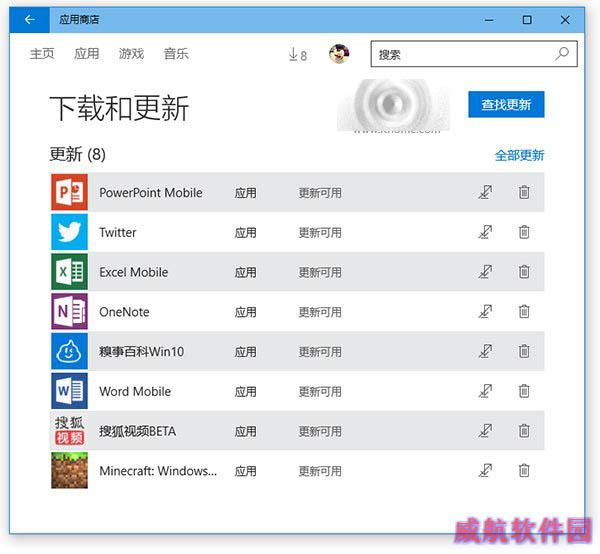Click the Word Mobile app icon

[69, 391]
